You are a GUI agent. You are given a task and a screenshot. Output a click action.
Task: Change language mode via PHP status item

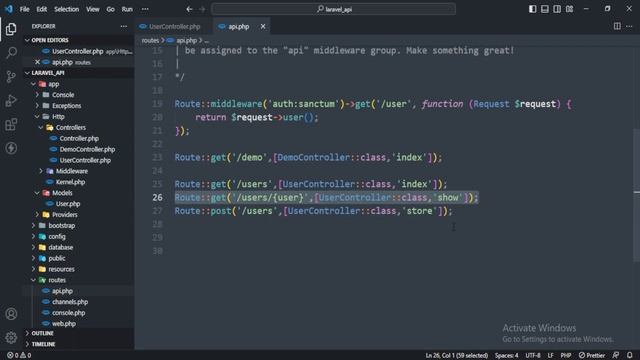click(x=565, y=355)
